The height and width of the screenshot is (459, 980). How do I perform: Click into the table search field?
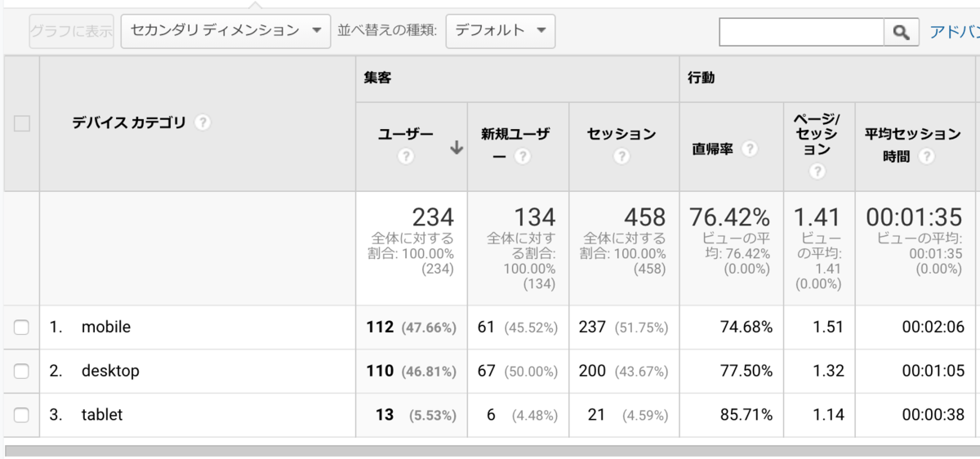click(802, 32)
